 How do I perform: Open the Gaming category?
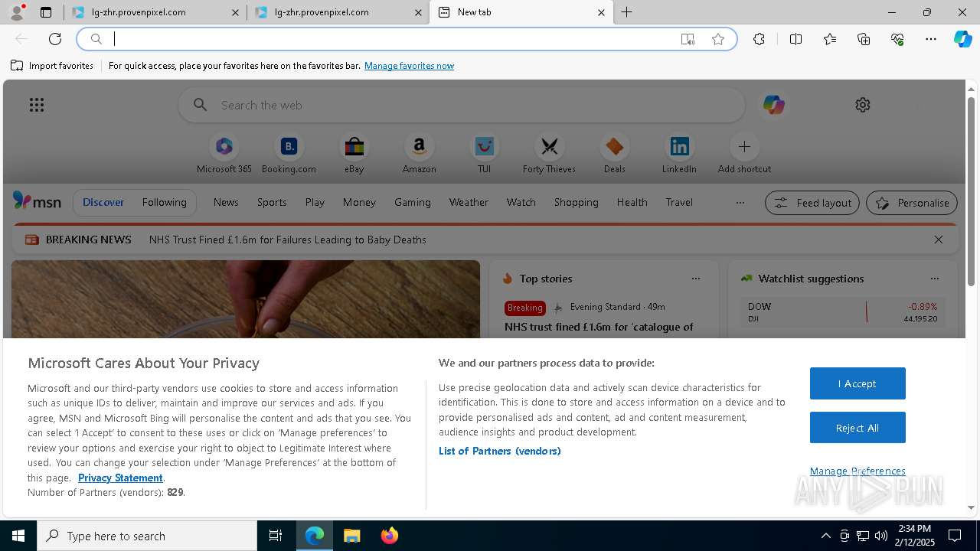click(x=413, y=202)
